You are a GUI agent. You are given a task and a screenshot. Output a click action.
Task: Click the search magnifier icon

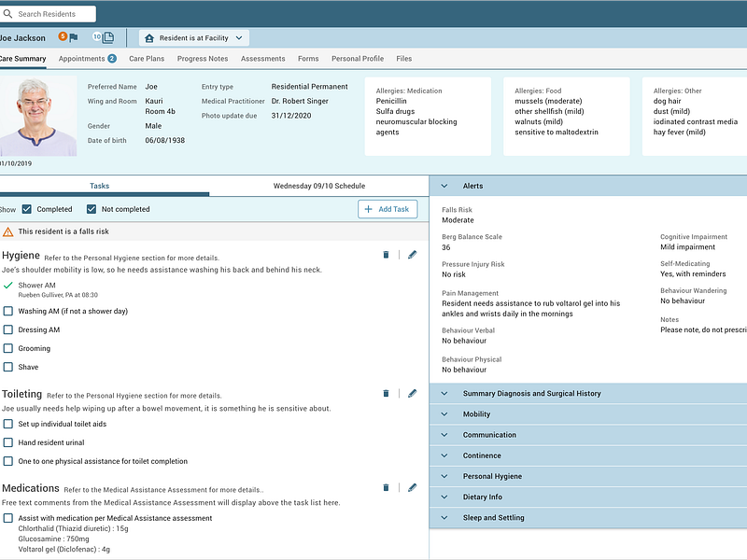(x=7, y=14)
